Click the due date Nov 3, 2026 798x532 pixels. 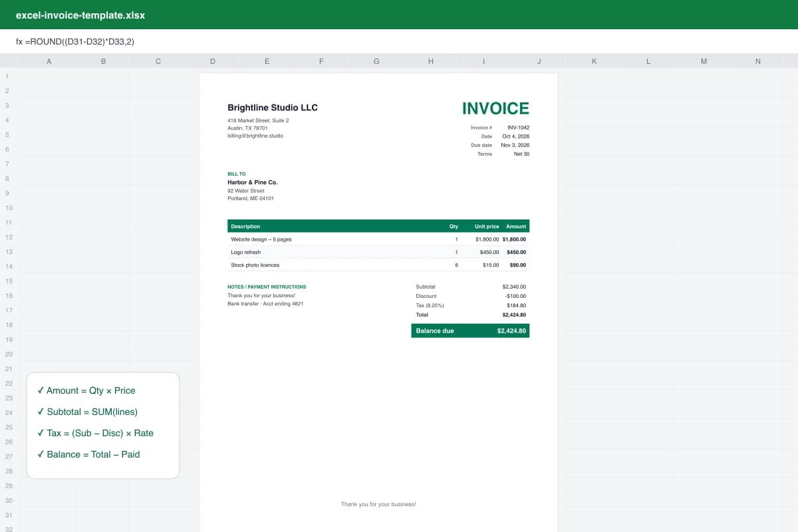click(515, 145)
